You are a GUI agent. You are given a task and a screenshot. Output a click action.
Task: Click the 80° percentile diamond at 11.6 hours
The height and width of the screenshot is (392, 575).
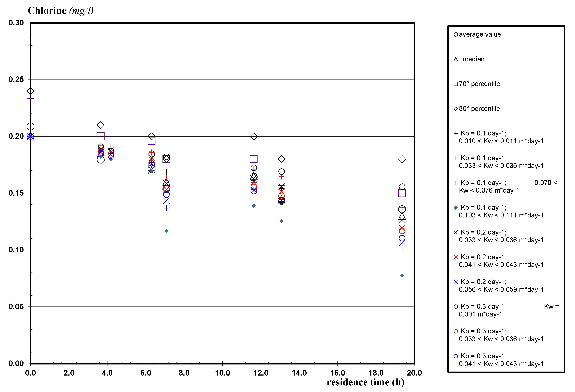pyautogui.click(x=254, y=136)
